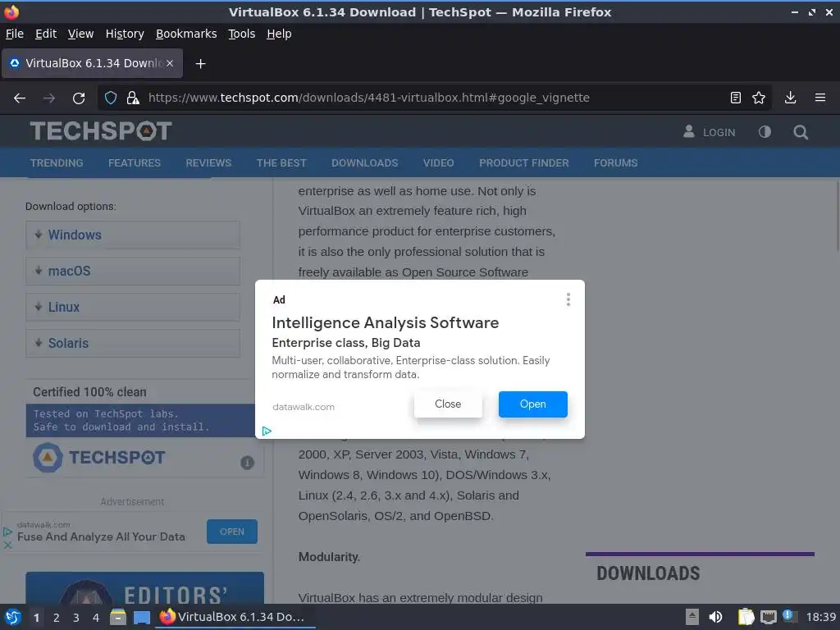Close the VirtualBox 6.1.34 tab

tap(170, 63)
